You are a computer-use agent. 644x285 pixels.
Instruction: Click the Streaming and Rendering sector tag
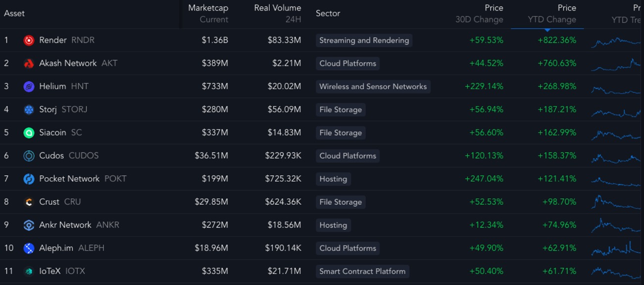click(364, 41)
